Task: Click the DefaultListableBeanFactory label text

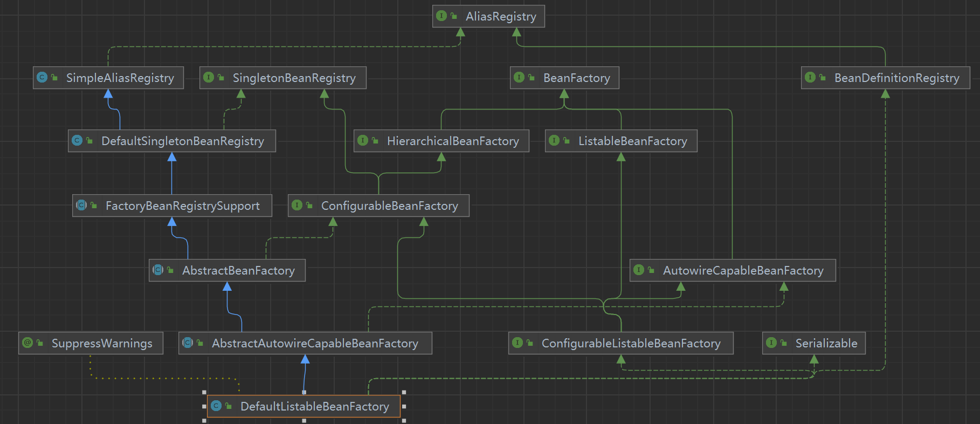Action: click(x=314, y=407)
